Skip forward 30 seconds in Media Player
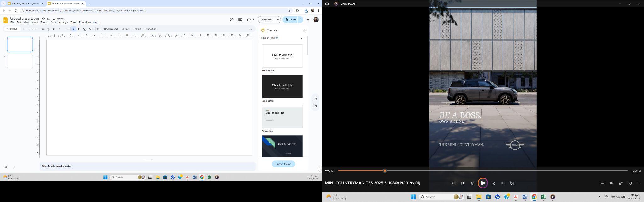 pyautogui.click(x=494, y=183)
